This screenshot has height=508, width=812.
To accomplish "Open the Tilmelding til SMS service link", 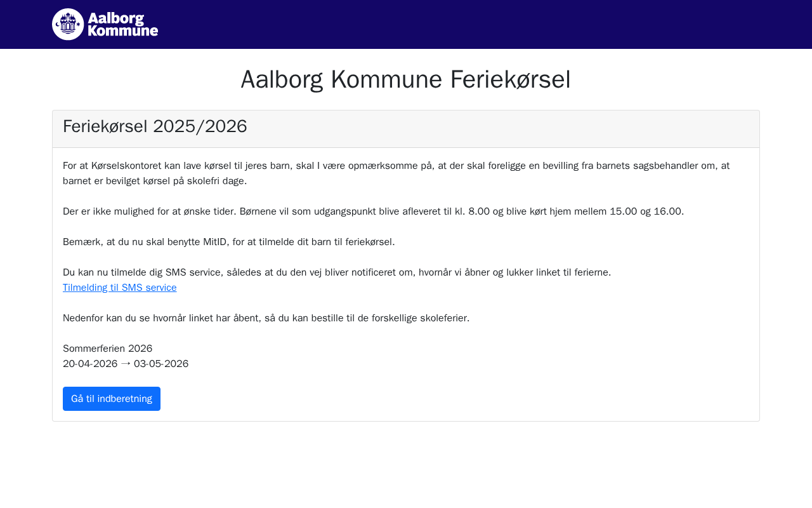I will [120, 288].
